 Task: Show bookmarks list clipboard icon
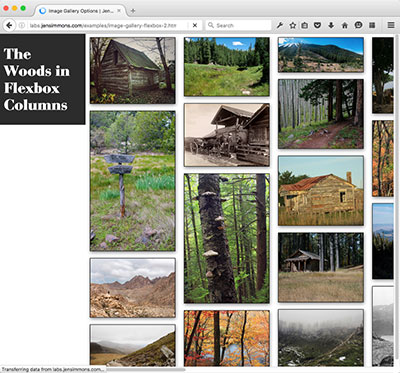[x=304, y=25]
